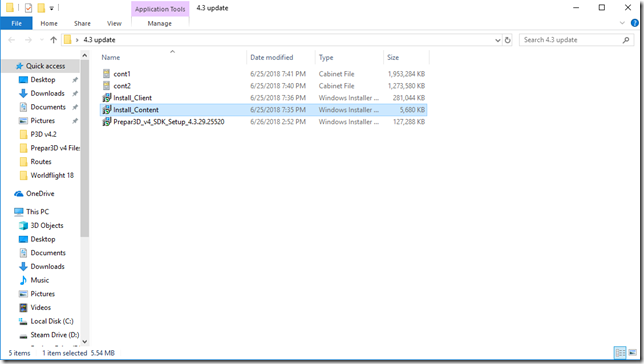Screen dimensions: 644x364
Task: Select the cont2 cabinet file icon
Action: [106, 86]
